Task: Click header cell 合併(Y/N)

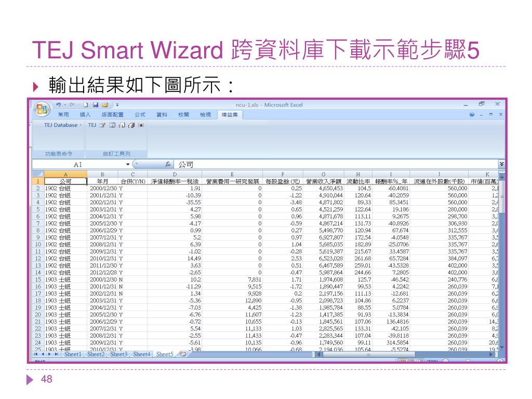Action: coord(132,181)
